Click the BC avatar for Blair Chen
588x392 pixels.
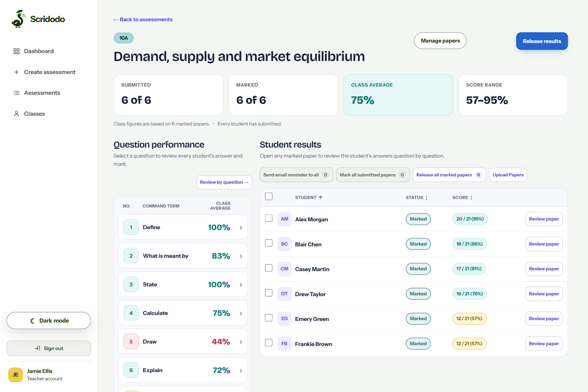pyautogui.click(x=284, y=244)
